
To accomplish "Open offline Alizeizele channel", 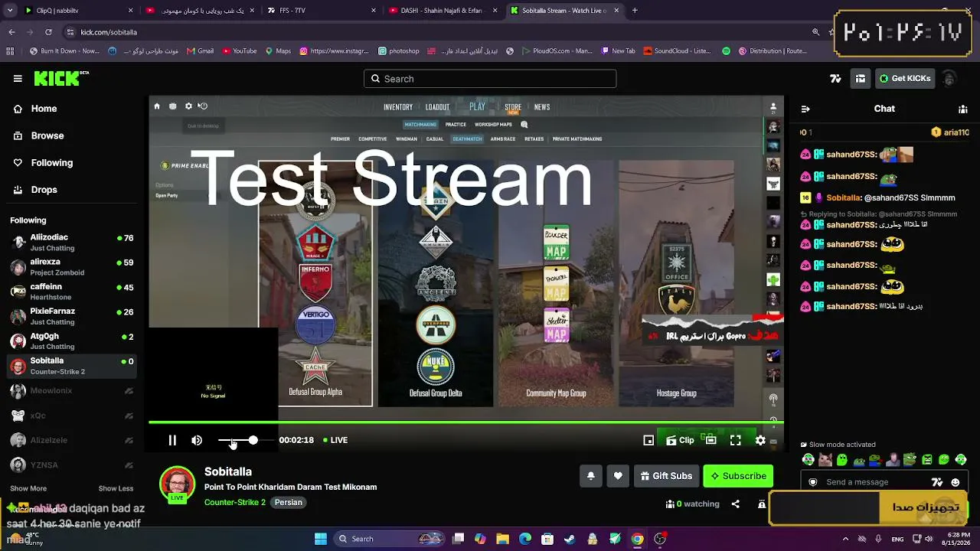I will point(73,440).
